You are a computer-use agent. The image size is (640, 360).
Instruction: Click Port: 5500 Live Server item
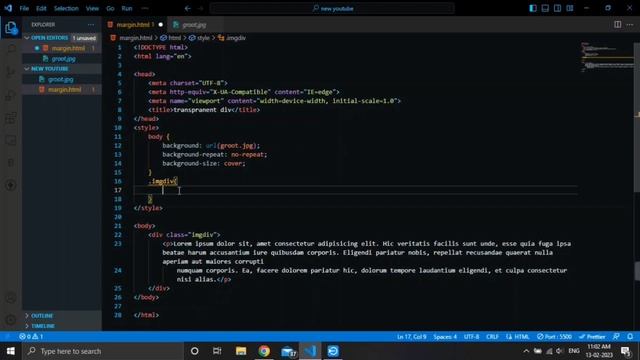click(x=554, y=337)
